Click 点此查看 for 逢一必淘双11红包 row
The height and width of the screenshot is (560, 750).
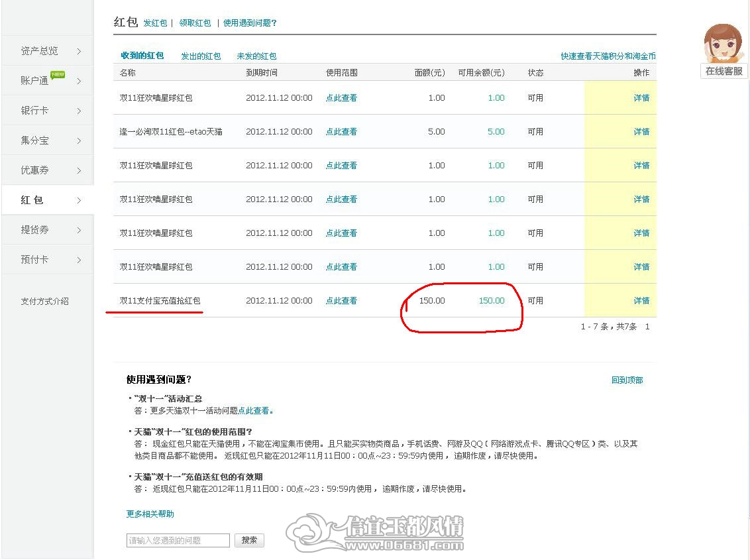[x=341, y=132]
